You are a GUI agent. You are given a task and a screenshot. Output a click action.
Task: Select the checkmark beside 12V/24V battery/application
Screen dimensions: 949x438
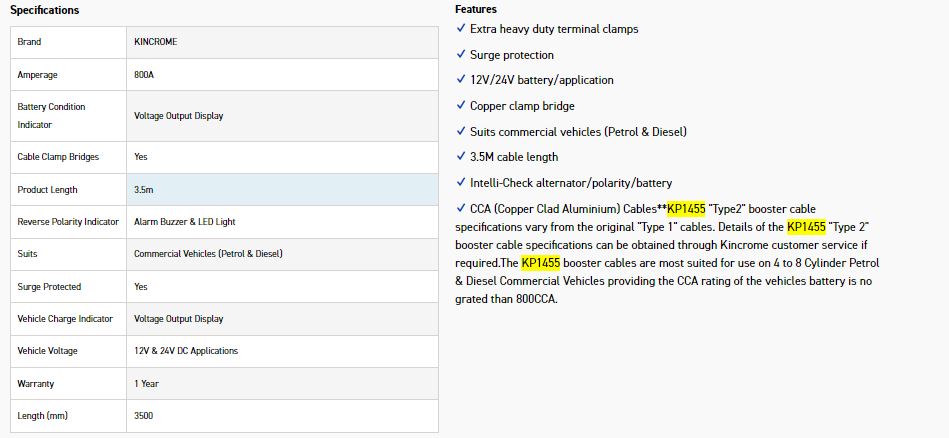(x=460, y=80)
